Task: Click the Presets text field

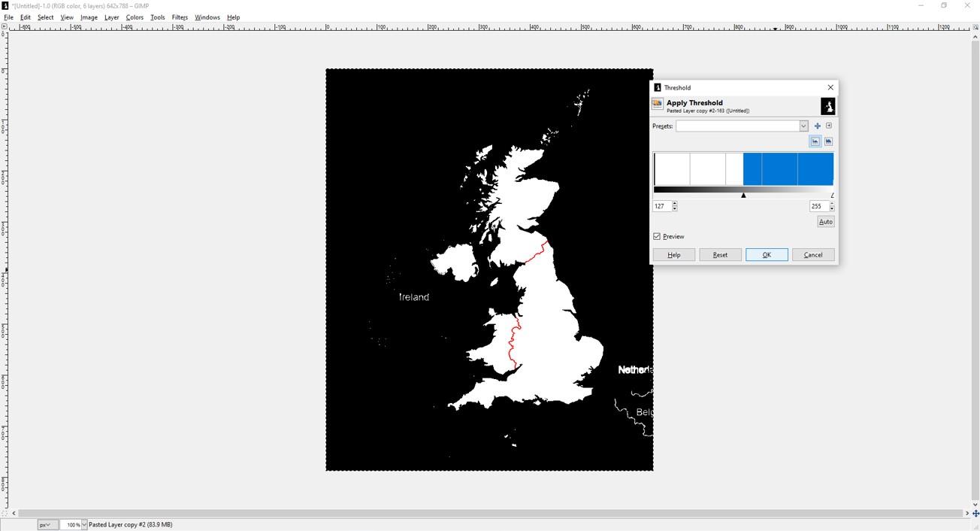Action: tap(737, 126)
